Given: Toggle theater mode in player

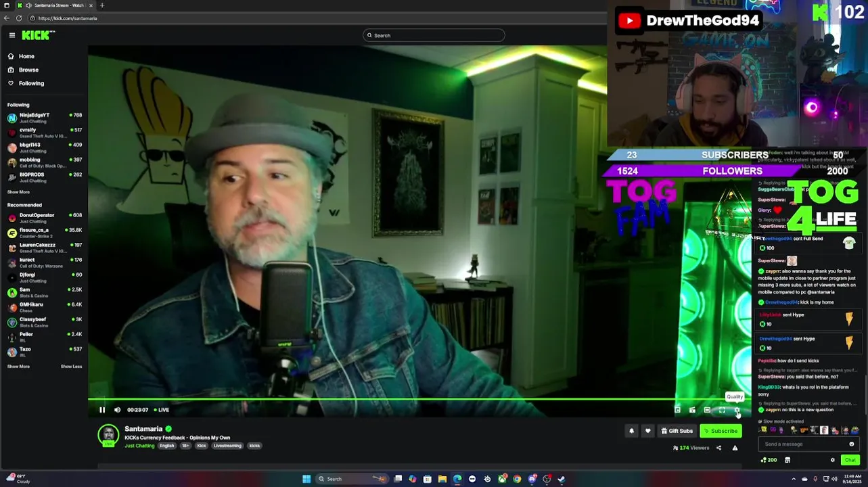Looking at the screenshot, I should (x=707, y=410).
